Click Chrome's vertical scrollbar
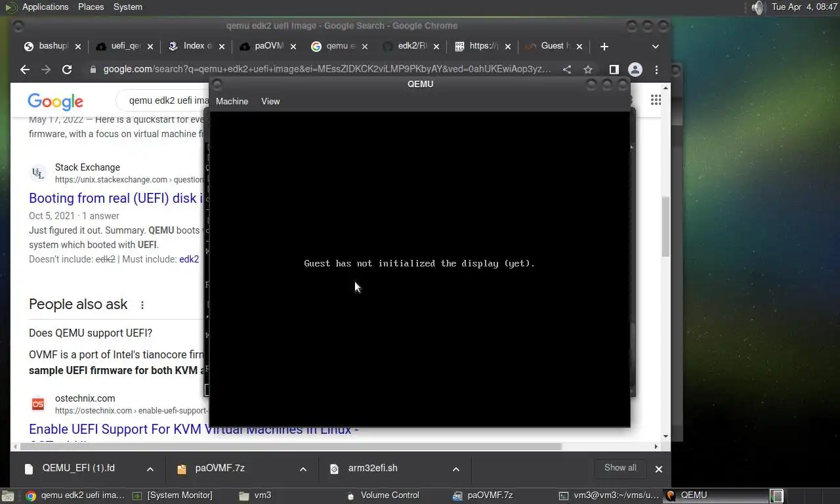 [x=665, y=227]
